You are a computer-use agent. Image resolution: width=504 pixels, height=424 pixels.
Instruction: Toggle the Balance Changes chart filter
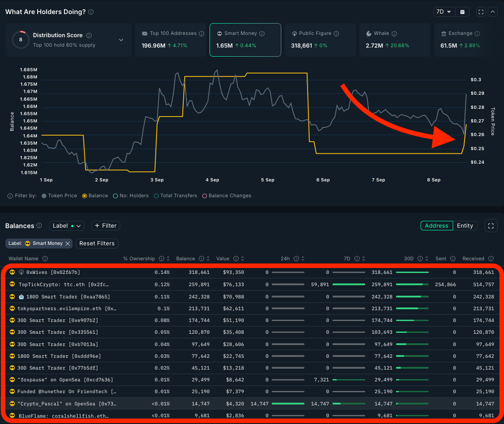click(x=227, y=195)
